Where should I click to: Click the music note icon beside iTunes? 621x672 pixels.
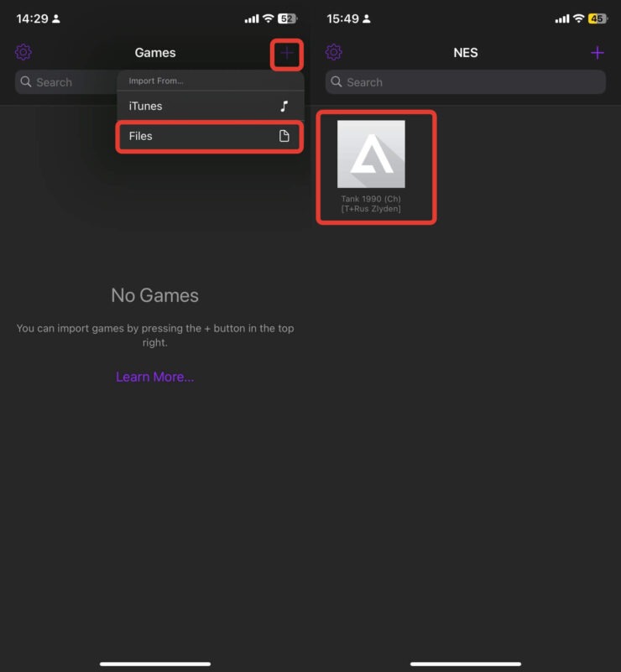coord(284,107)
